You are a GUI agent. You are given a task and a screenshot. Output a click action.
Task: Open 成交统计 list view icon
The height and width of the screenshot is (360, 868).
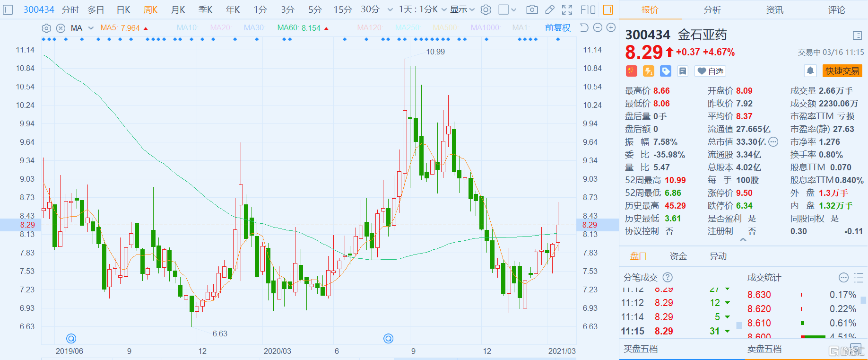point(859,278)
